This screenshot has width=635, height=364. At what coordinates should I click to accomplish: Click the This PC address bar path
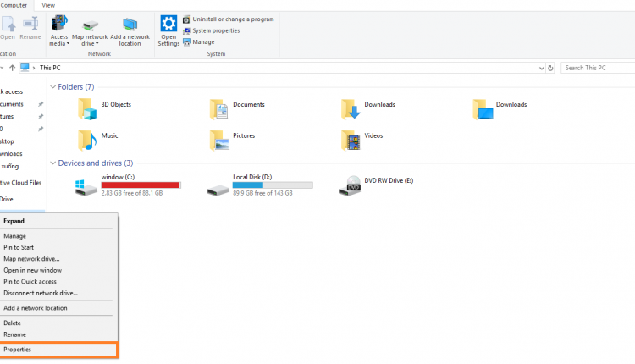click(x=50, y=68)
